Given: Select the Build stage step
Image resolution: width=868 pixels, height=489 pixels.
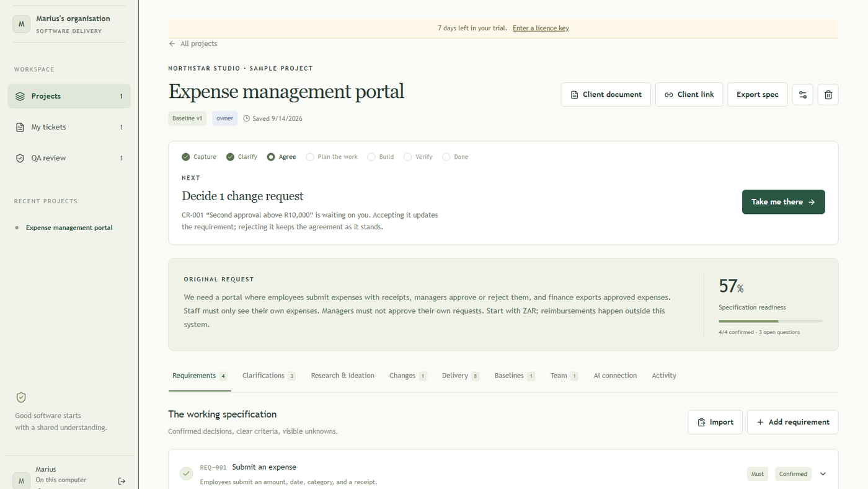Looking at the screenshot, I should 381,157.
